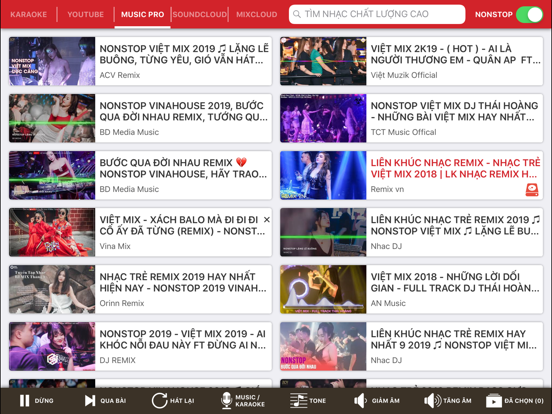This screenshot has width=552, height=414.
Task: Open thumbnail of Liên Khúc Nhạc Remix 2018
Action: pyautogui.click(x=323, y=175)
